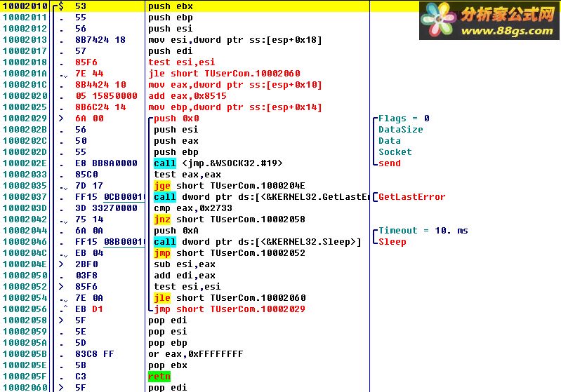Select hex bytes '05 15850000'
Screen dimensions: 561x392
[x=106, y=96]
